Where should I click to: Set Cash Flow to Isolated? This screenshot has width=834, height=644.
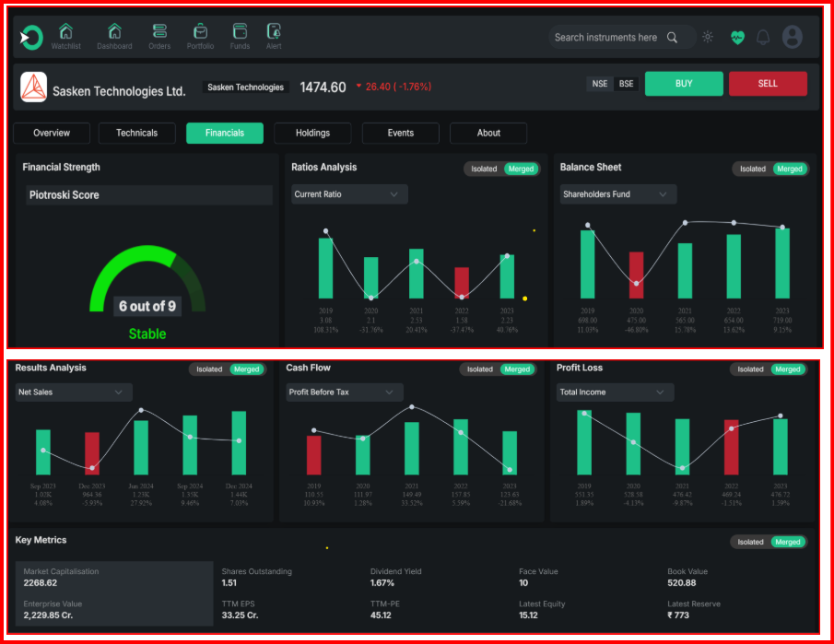tap(480, 369)
